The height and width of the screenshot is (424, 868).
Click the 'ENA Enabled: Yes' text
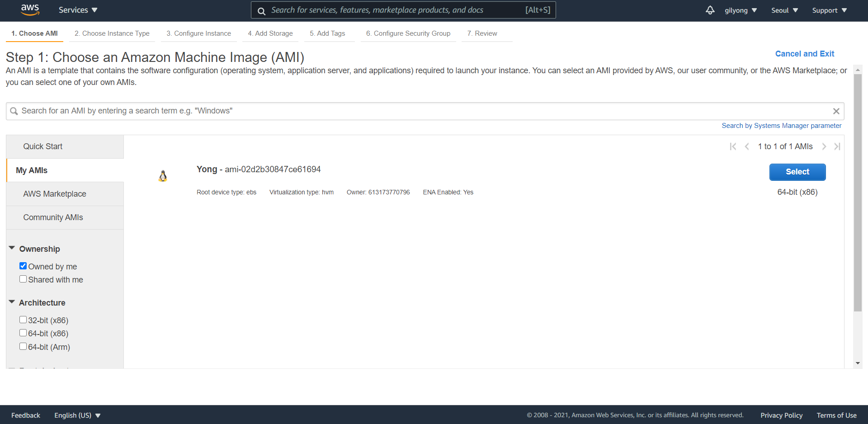click(x=448, y=192)
